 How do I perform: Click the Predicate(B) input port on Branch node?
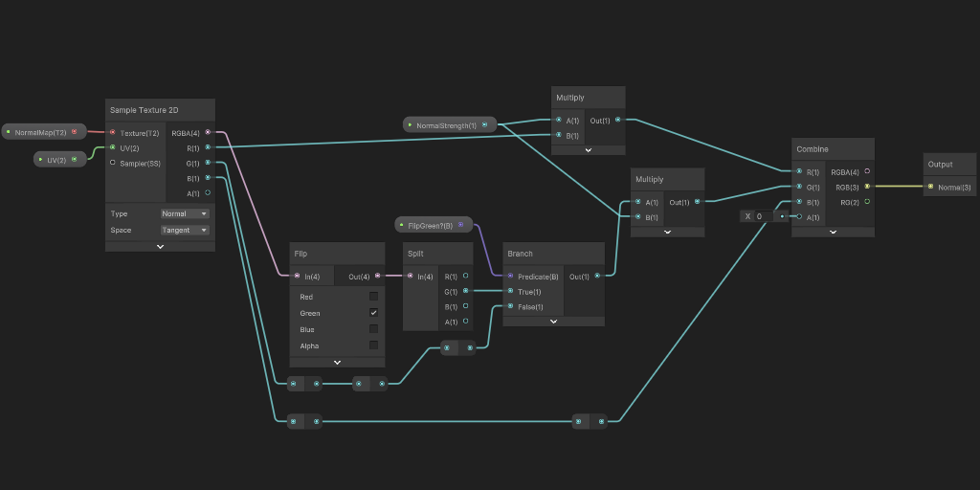[510, 276]
